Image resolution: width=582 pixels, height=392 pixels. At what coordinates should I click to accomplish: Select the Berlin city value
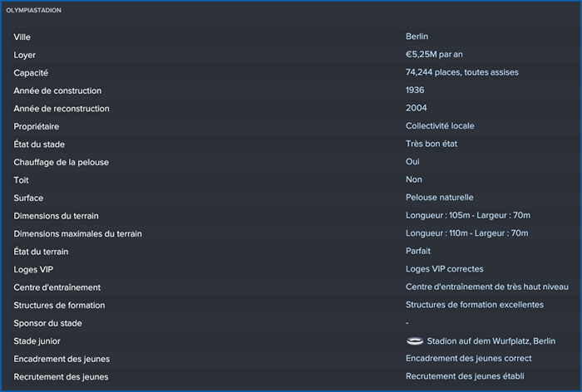pyautogui.click(x=417, y=37)
